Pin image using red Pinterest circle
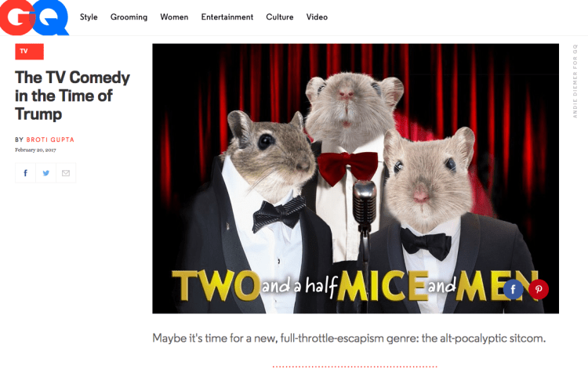Image resolution: width=588 pixels, height=376 pixels. coord(539,289)
